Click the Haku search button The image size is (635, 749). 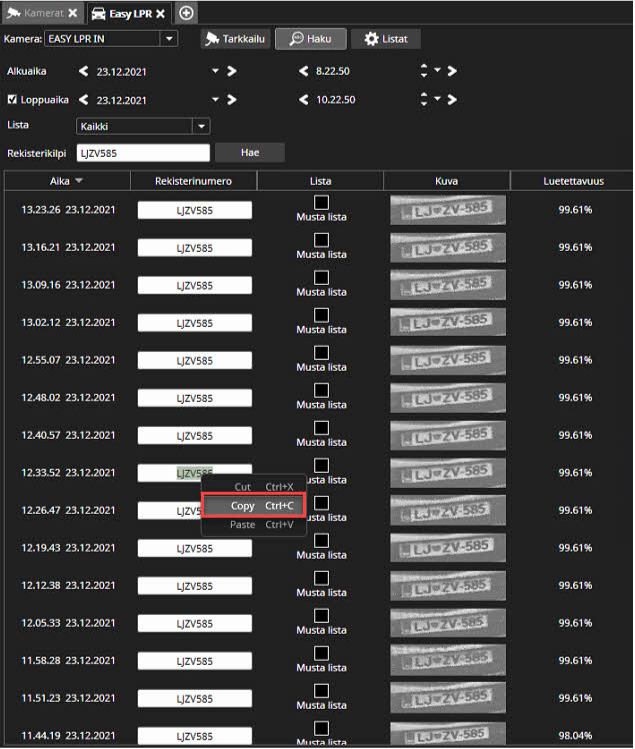[x=311, y=39]
